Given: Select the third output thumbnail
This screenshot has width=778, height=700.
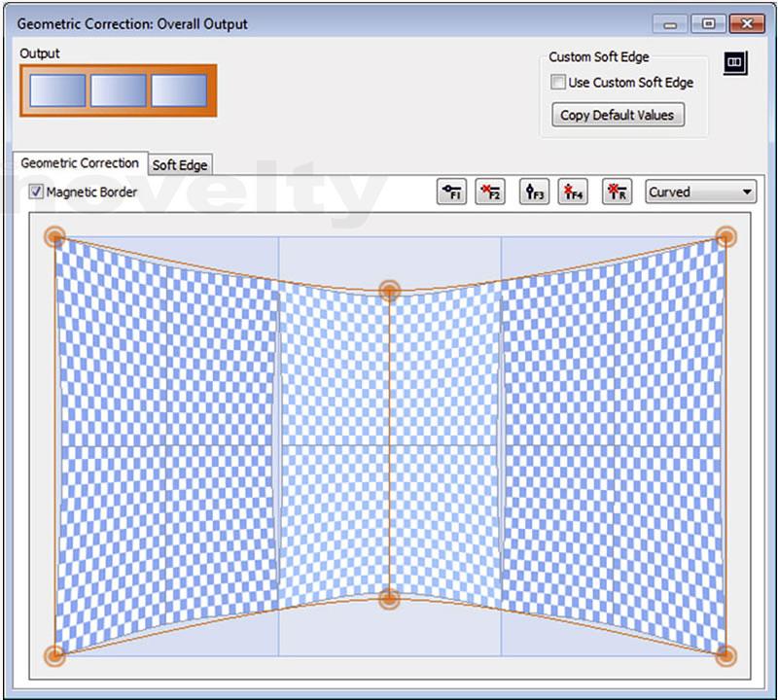Looking at the screenshot, I should click(179, 90).
